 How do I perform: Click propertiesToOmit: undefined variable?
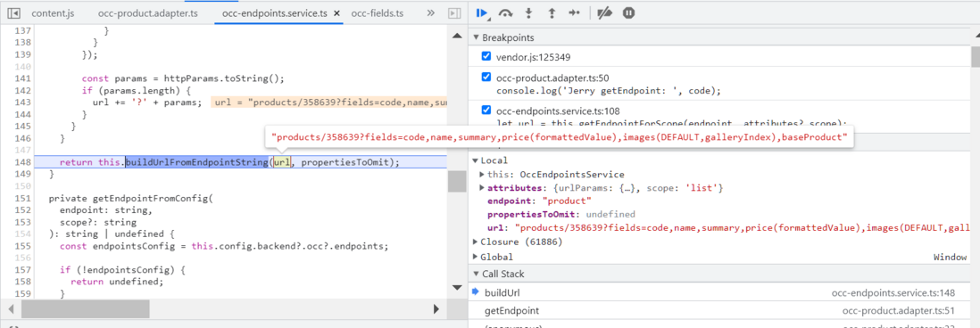[561, 214]
